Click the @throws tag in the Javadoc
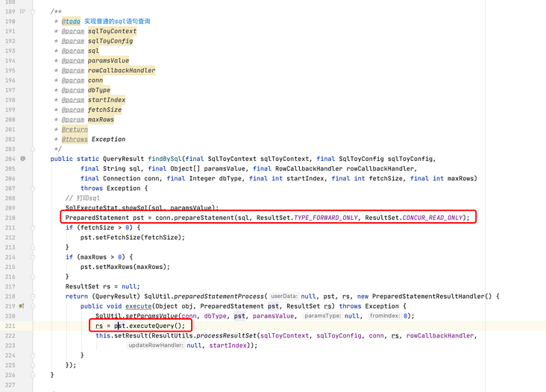Screen dimensions: 546x392 (75, 139)
